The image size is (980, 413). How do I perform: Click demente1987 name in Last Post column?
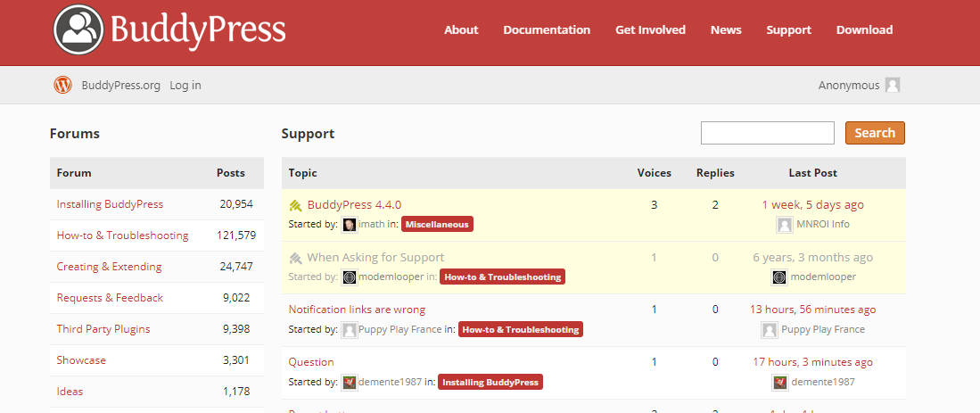pos(822,382)
